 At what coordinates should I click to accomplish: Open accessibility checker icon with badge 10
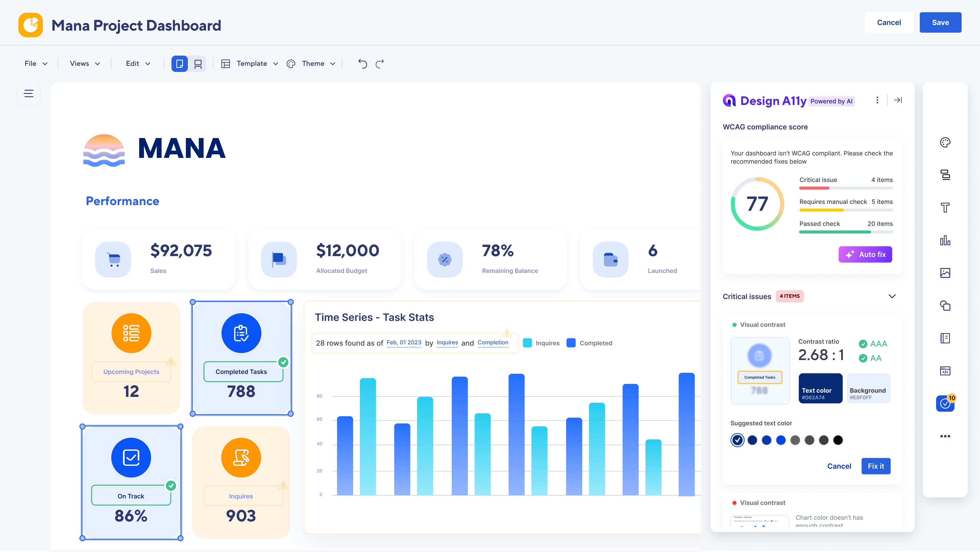945,403
